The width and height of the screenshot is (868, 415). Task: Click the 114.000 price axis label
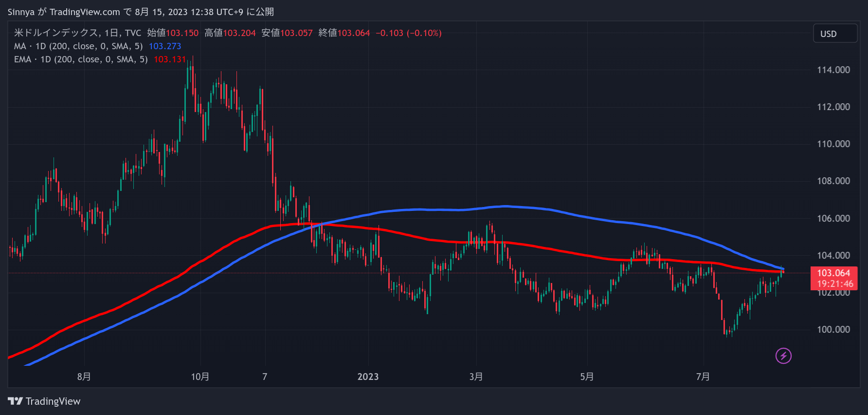pos(833,70)
